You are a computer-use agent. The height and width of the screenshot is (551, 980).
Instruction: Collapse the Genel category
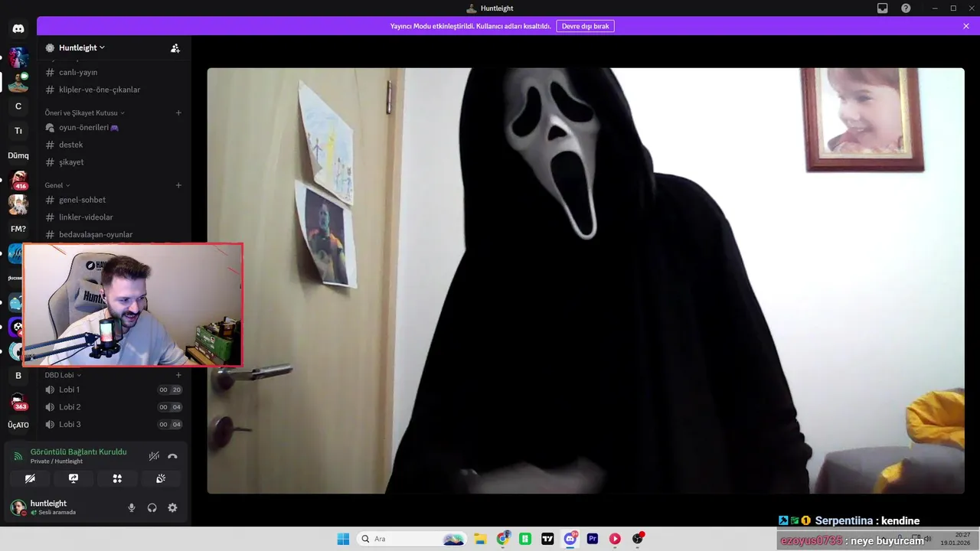pos(57,185)
